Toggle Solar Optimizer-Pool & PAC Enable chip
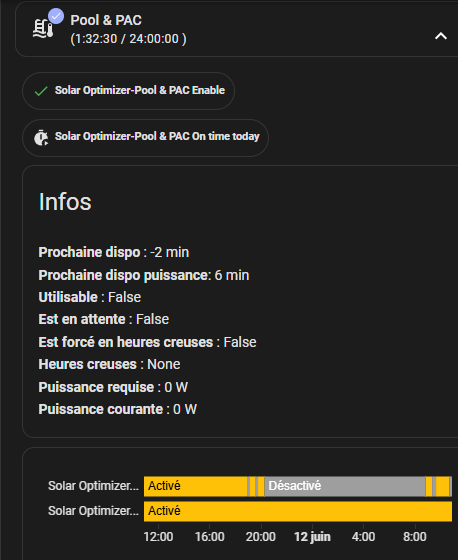The width and height of the screenshot is (458, 560). pyautogui.click(x=128, y=91)
